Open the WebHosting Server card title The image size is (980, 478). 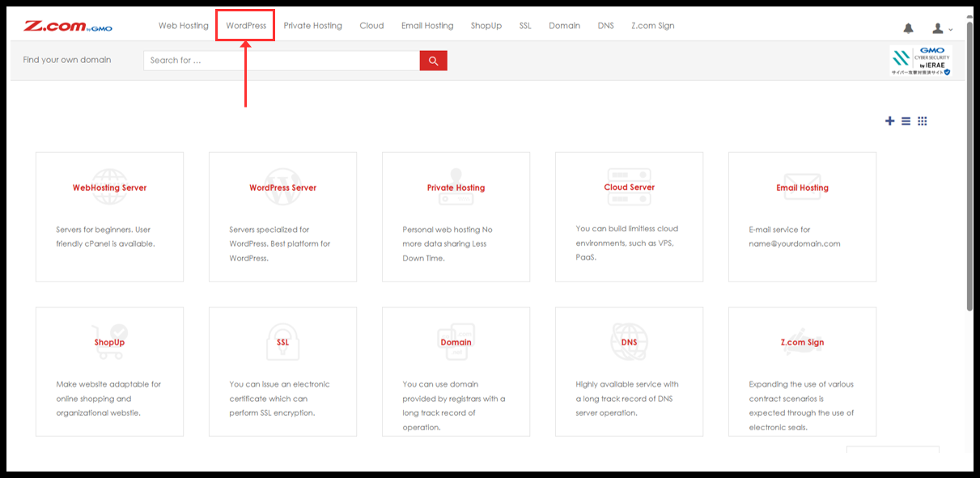pyautogui.click(x=110, y=188)
